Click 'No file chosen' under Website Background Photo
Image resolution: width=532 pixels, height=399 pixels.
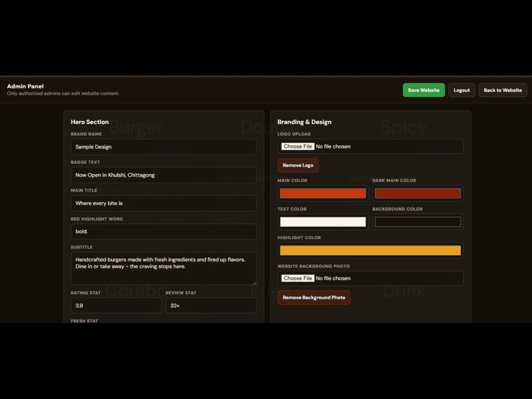tap(333, 278)
